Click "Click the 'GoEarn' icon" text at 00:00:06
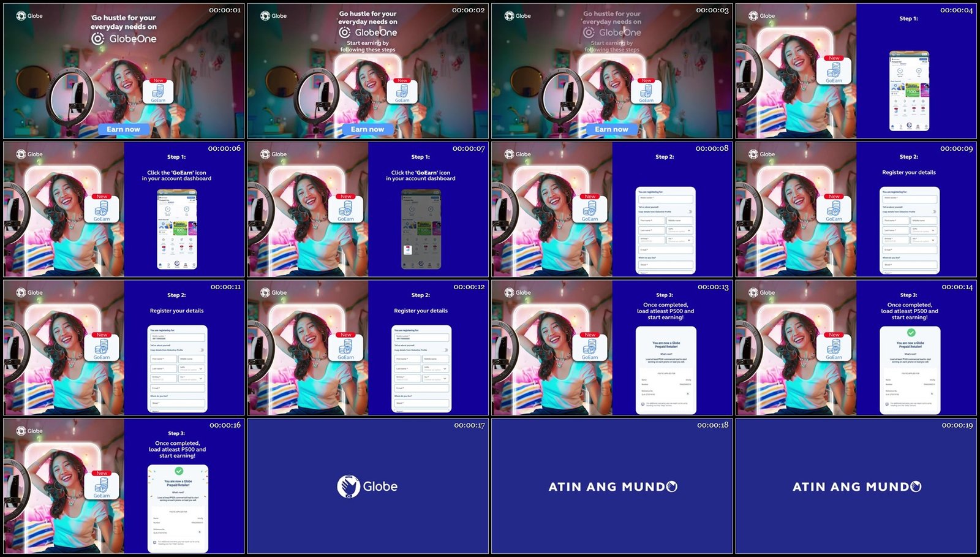Screen dimensions: 980x557 (x=176, y=173)
